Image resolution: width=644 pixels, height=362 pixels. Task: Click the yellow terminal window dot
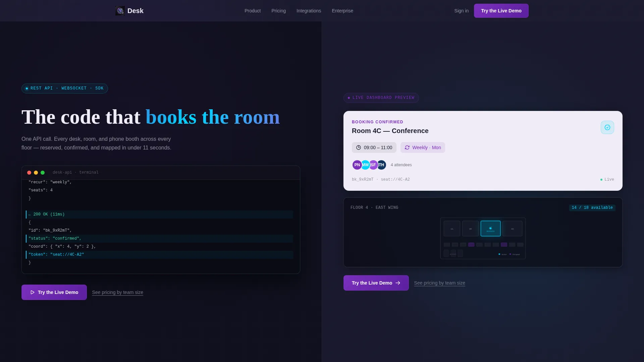36,173
